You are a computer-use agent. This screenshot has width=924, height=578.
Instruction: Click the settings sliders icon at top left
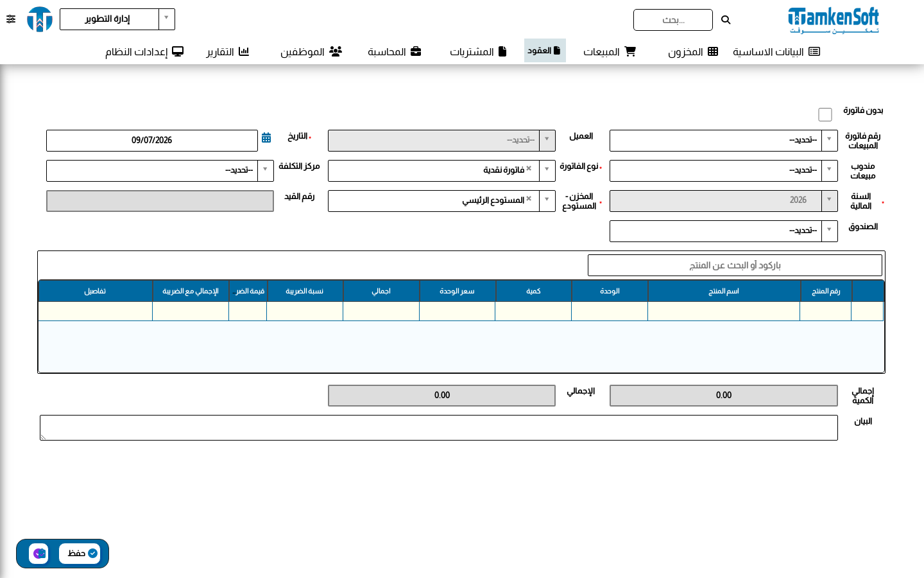11,19
